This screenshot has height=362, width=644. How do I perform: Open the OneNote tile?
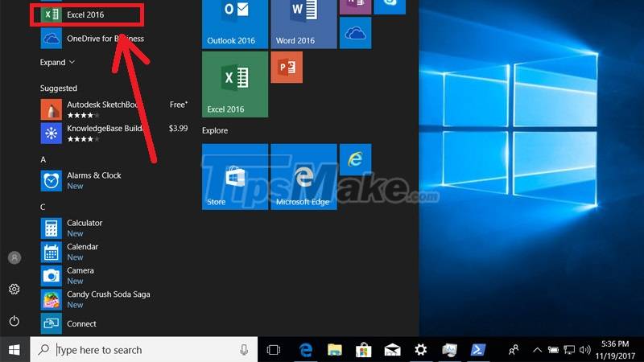356,7
